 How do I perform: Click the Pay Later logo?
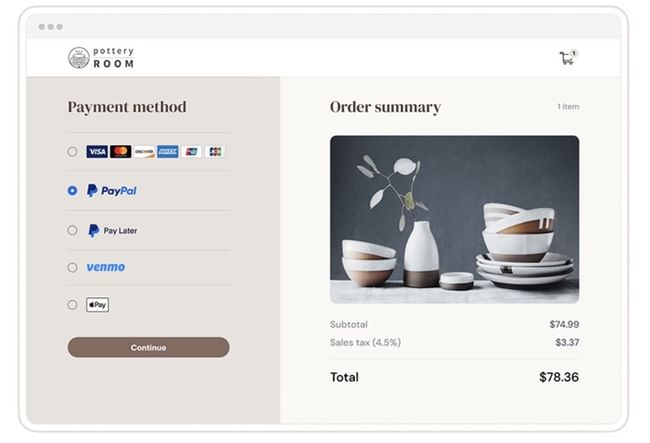pyautogui.click(x=113, y=230)
